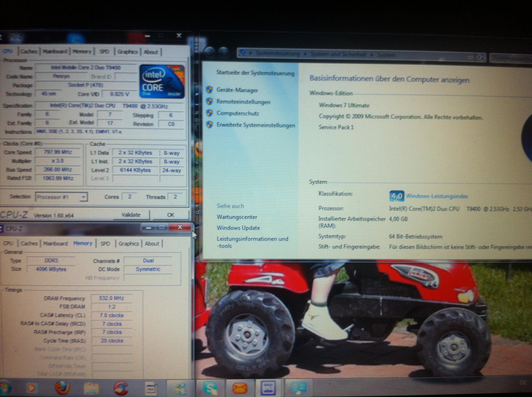This screenshot has height=397, width=532.
Task: Expand the address bar history dropdown arrow
Action: (470, 57)
